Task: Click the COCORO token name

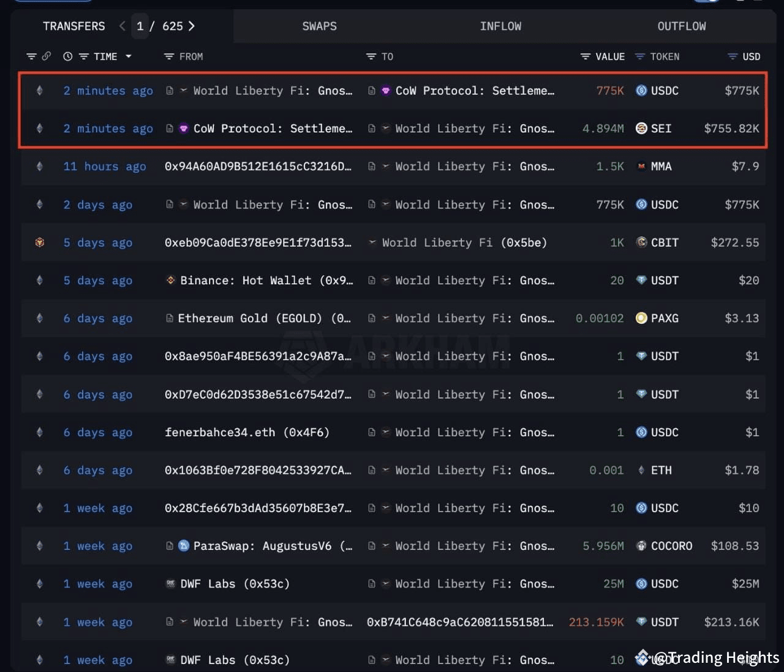Action: click(672, 546)
